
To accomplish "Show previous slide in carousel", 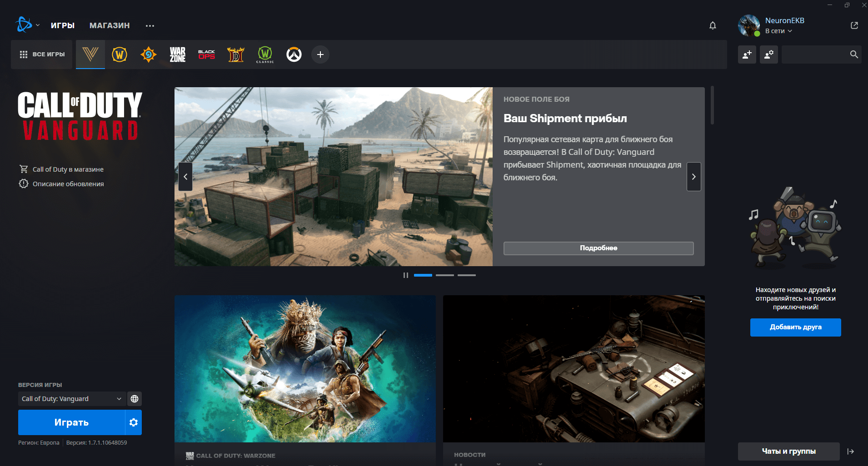I will (x=185, y=177).
